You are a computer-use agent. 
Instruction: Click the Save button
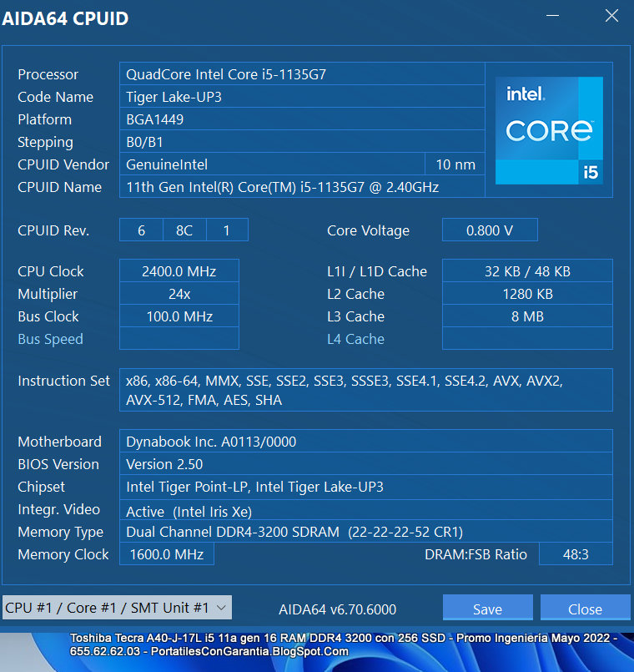point(487,608)
